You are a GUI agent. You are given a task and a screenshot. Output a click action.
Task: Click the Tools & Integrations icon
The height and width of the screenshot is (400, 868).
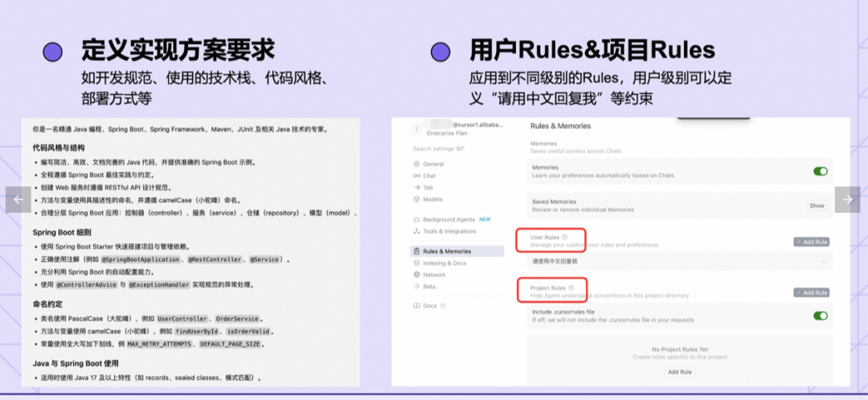[x=416, y=231]
